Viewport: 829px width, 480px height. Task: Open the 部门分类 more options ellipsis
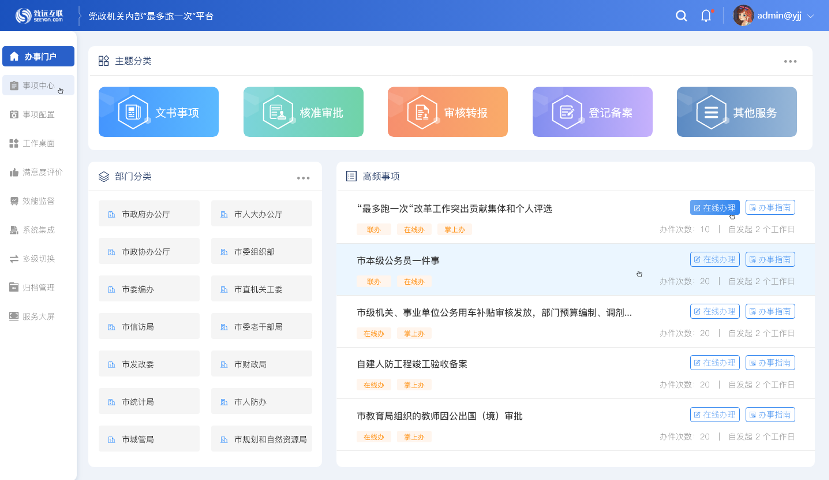click(303, 178)
